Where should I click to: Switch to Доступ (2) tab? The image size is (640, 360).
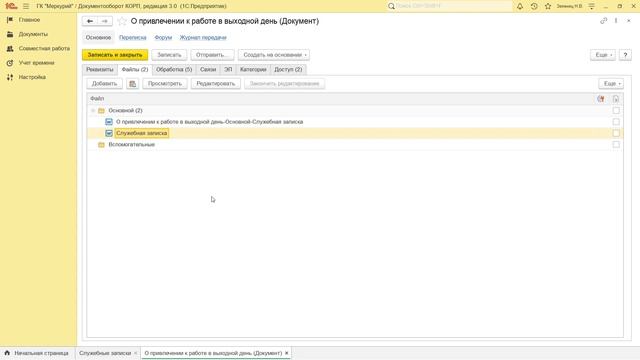click(288, 69)
